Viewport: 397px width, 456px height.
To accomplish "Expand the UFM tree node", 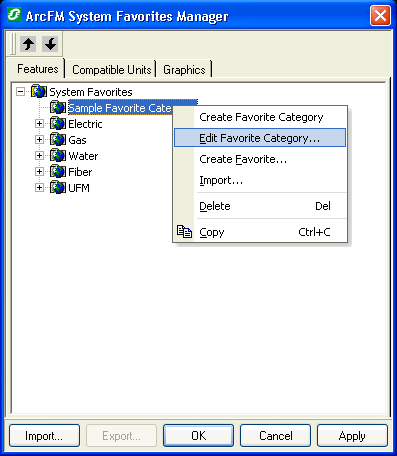I will (39, 188).
